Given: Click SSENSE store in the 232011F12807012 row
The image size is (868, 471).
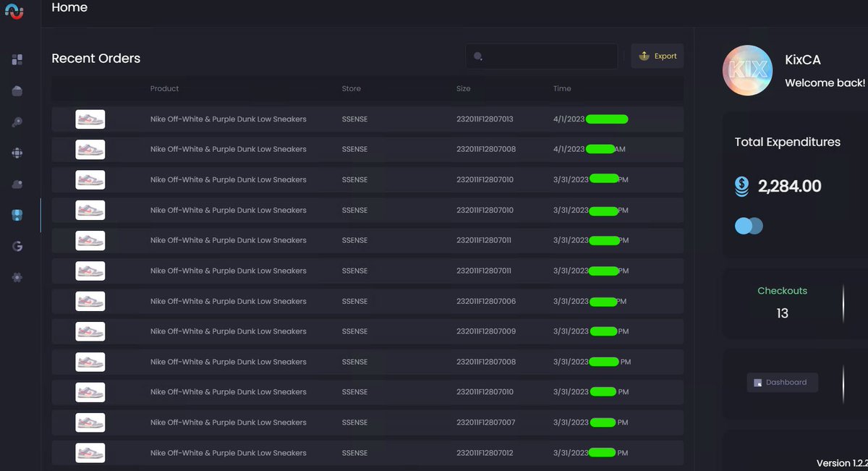Looking at the screenshot, I should [x=354, y=453].
